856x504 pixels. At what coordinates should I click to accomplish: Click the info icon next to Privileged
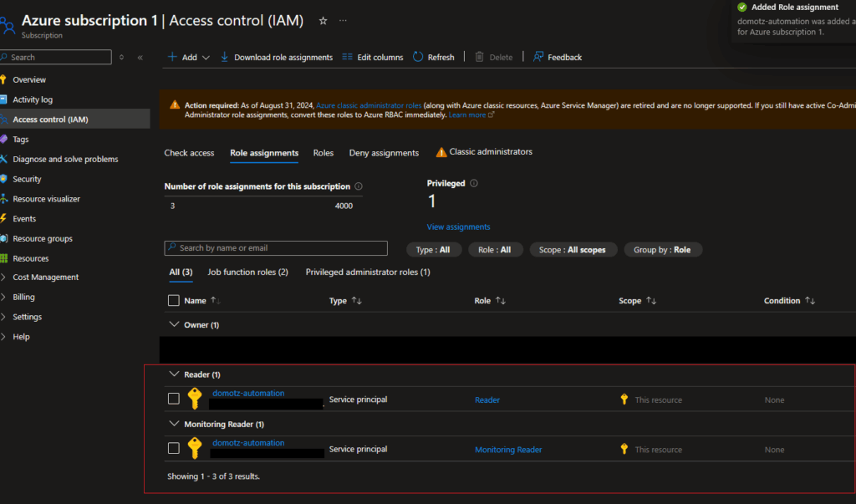[x=474, y=184]
